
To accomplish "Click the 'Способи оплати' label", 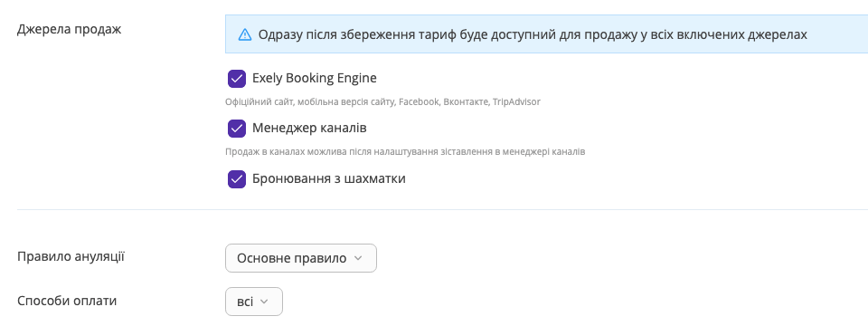I will pos(67,301).
